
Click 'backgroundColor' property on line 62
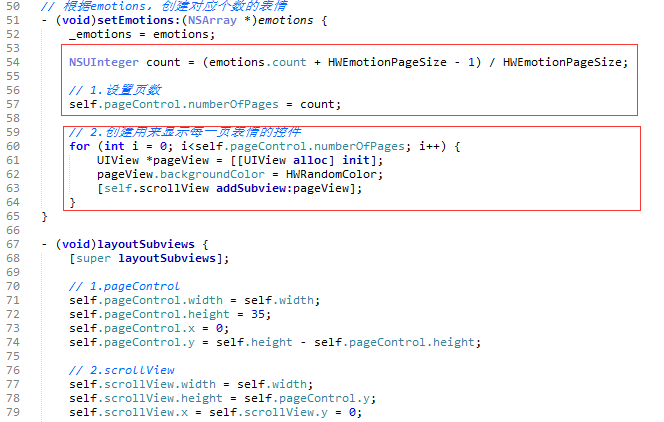coord(212,174)
